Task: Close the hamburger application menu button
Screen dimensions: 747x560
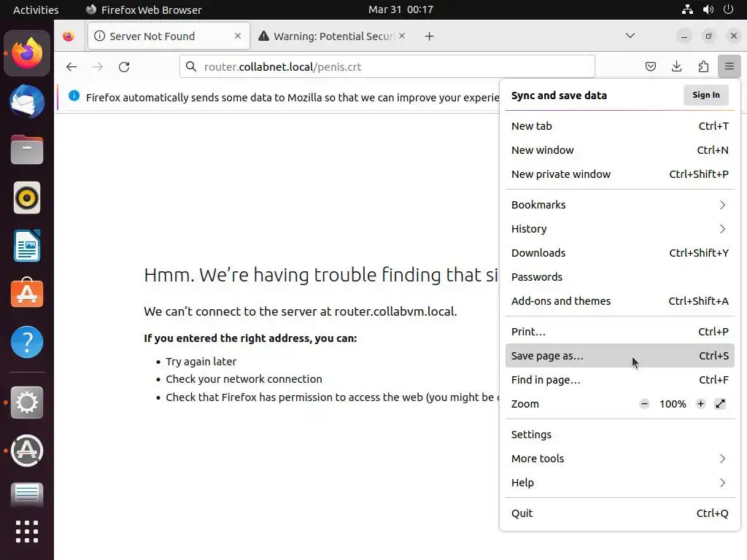Action: 729,66
